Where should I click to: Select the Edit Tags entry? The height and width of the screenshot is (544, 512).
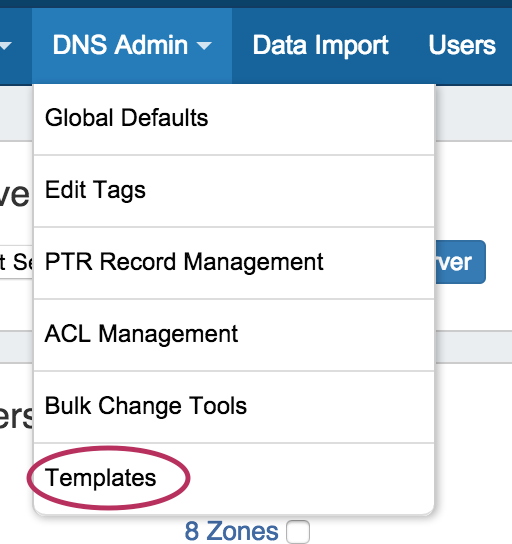[234, 190]
